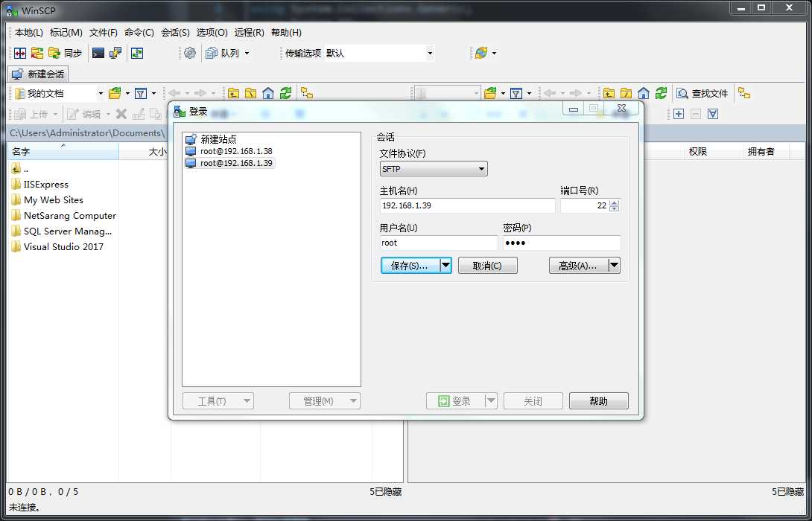812x521 pixels.
Task: Click the 查找文件 find files button
Action: 702,93
